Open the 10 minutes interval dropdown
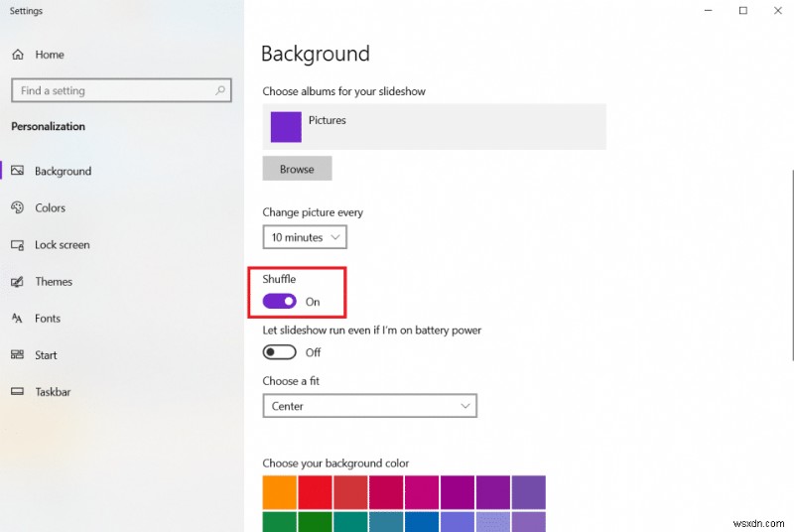The width and height of the screenshot is (794, 532). [305, 237]
